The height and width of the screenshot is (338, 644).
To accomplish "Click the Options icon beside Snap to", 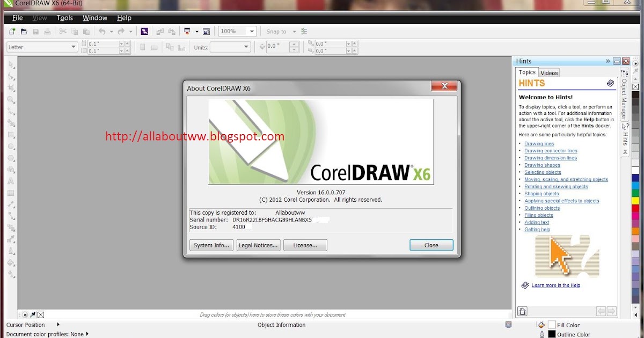I will point(304,32).
